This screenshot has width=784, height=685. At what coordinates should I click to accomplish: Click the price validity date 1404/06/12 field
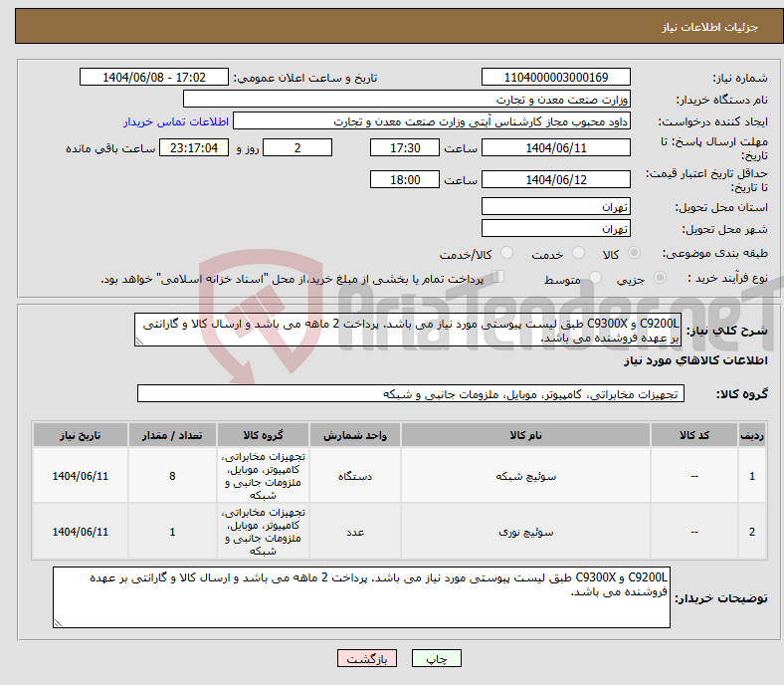coord(555,179)
